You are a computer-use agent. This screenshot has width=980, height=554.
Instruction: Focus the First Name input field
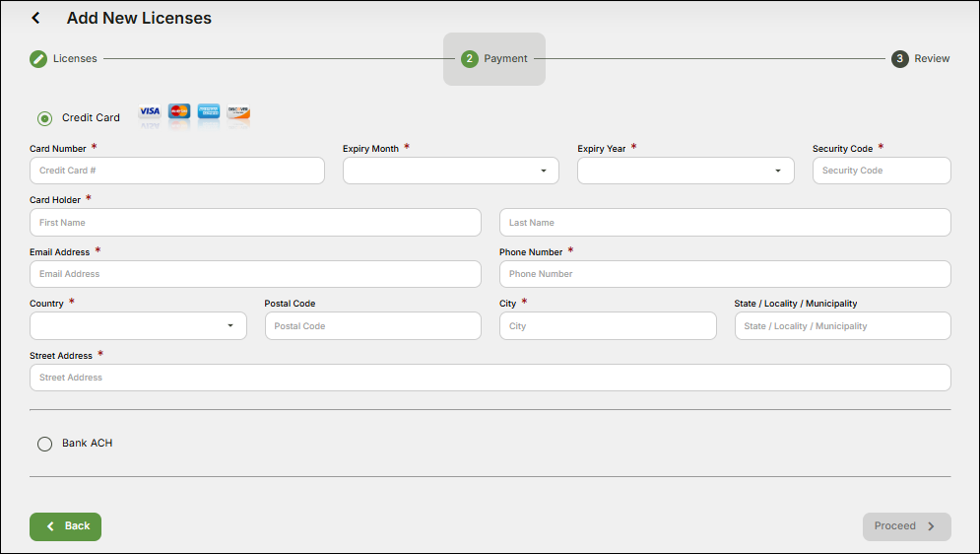pyautogui.click(x=255, y=223)
